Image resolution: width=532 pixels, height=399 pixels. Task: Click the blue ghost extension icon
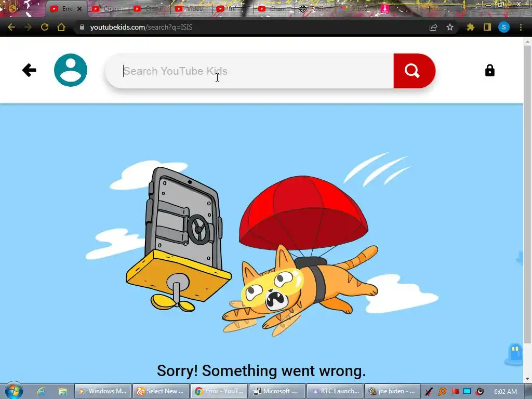point(515,354)
